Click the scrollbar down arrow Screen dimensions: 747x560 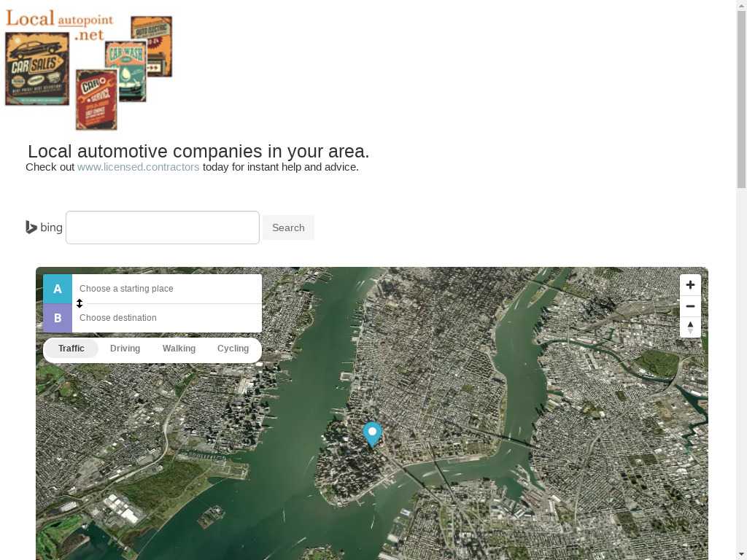(x=741, y=555)
